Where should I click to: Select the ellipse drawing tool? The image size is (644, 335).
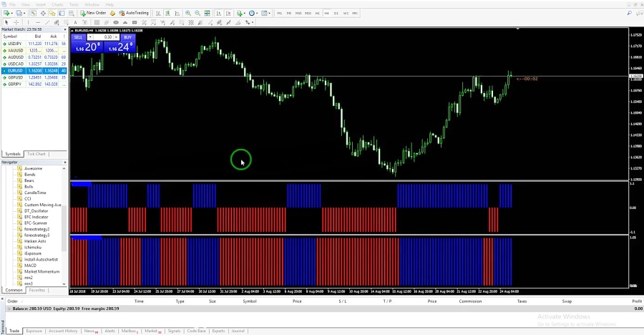click(116, 22)
